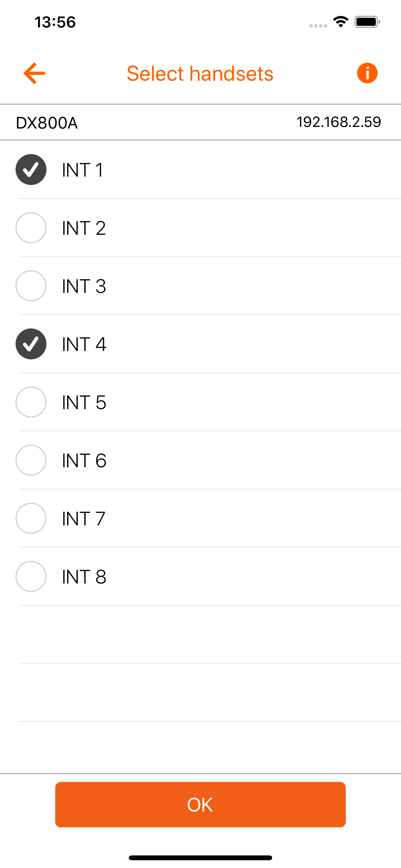This screenshot has height=868, width=401.
Task: Tick the INT 8 checkbox
Action: [x=31, y=576]
